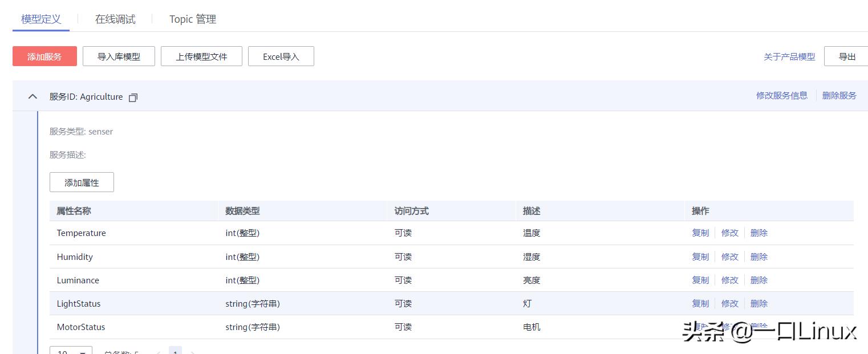Screen dimensions: 868x354
Task: Open the Excel导入 dialog
Action: [x=281, y=56]
